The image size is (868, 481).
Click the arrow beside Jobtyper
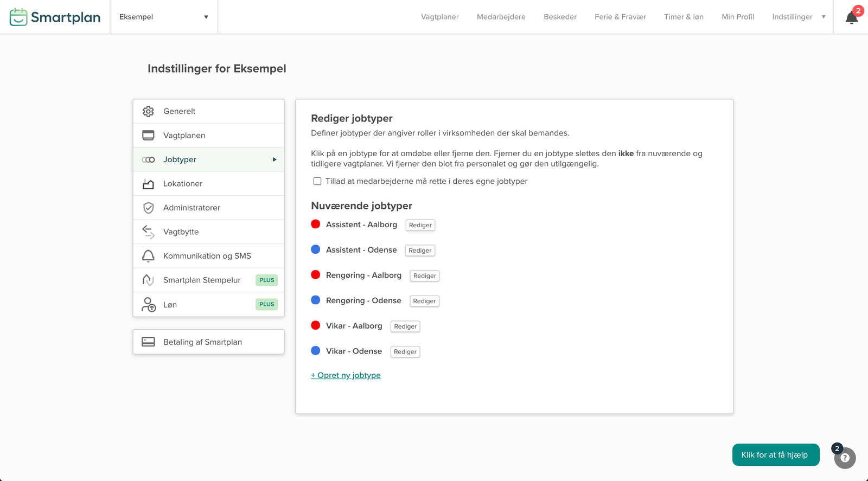click(275, 159)
